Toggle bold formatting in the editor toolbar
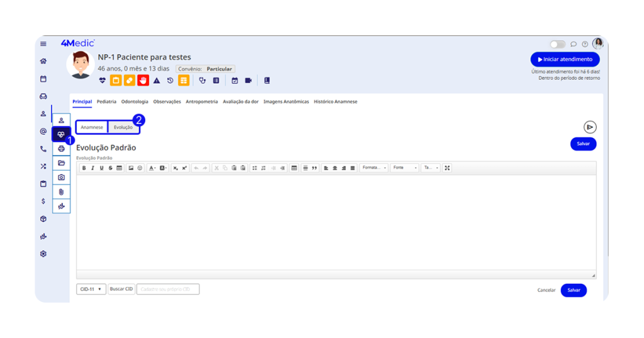 (x=84, y=168)
